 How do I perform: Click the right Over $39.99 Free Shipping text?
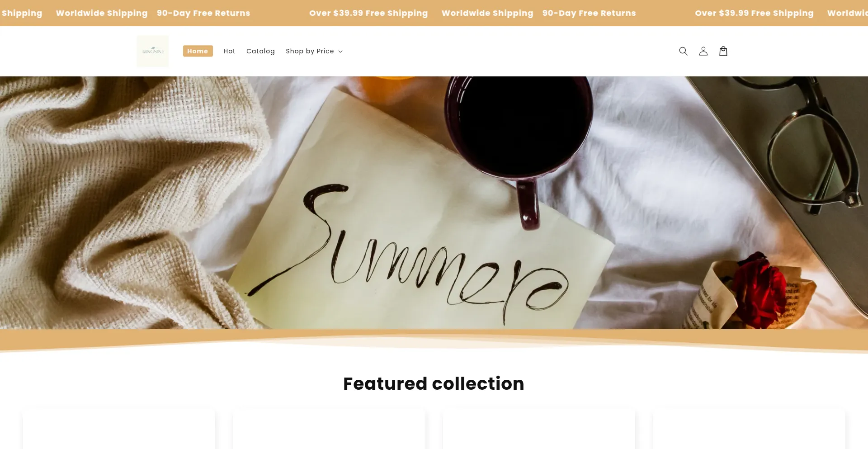coord(754,13)
